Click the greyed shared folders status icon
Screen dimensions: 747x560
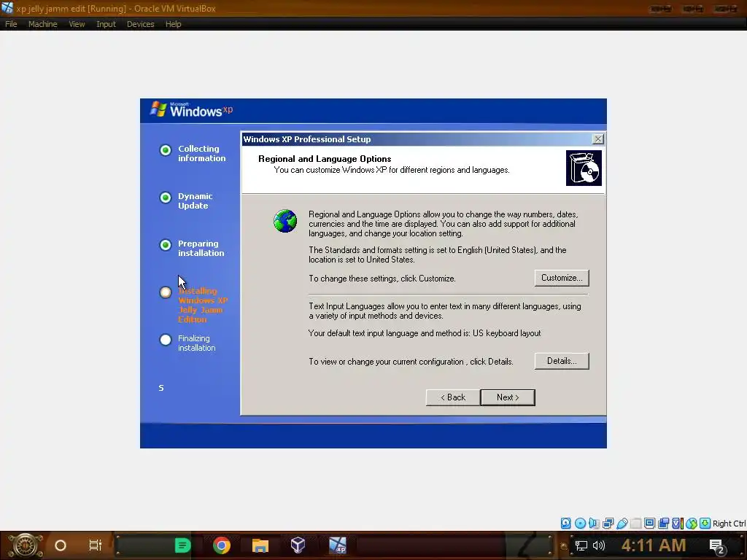(x=635, y=524)
